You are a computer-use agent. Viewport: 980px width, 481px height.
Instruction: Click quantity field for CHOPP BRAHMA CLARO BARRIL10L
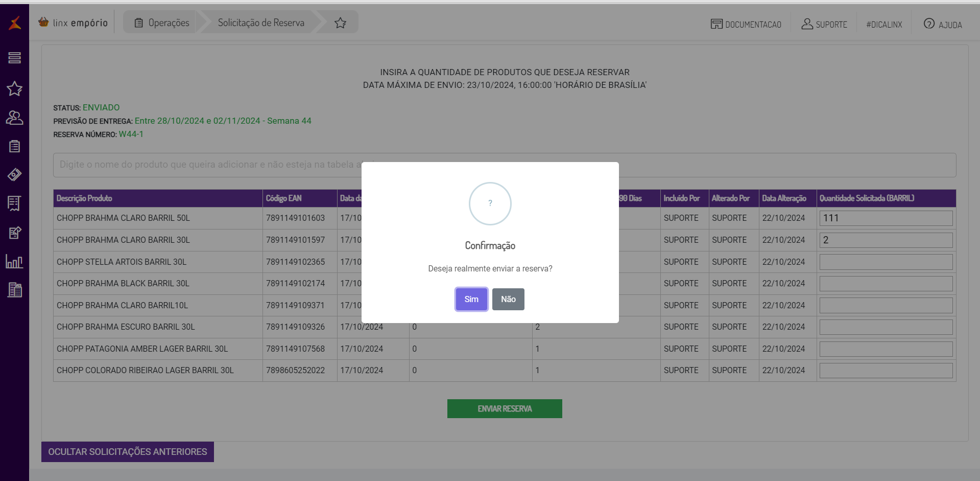[x=886, y=305]
